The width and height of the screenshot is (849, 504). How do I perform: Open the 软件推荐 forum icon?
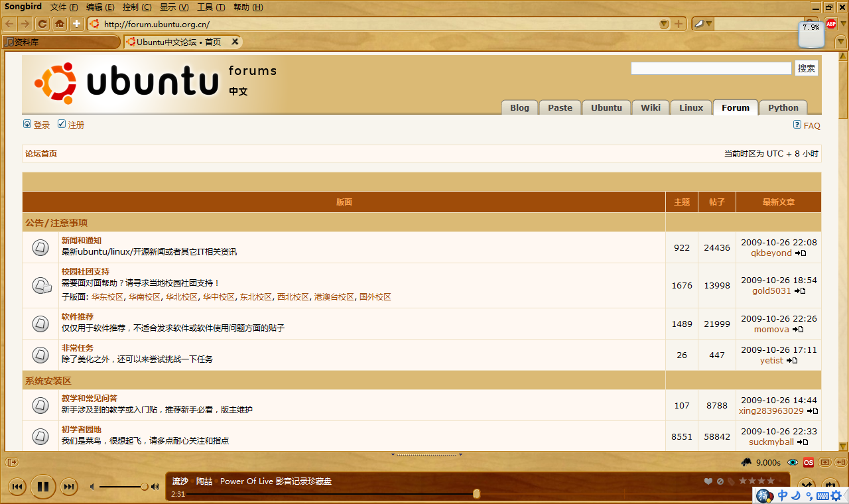coord(40,324)
